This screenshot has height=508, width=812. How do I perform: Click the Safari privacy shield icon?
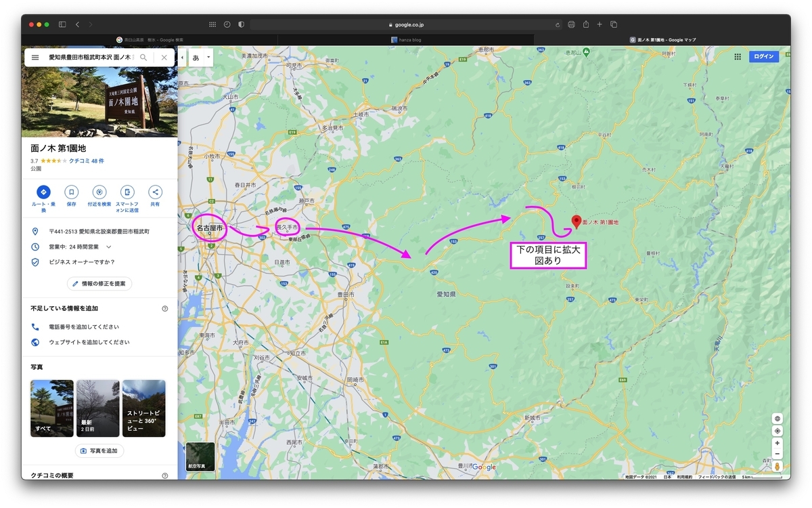pyautogui.click(x=241, y=24)
